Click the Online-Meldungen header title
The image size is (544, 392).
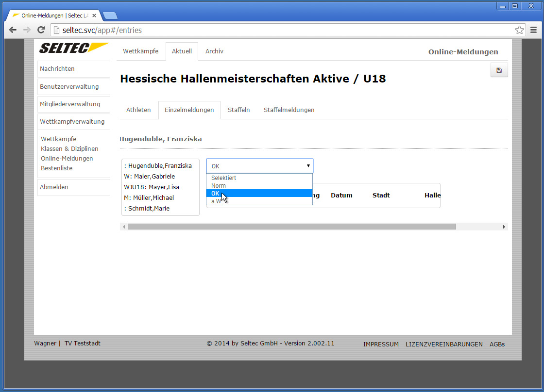(x=463, y=52)
